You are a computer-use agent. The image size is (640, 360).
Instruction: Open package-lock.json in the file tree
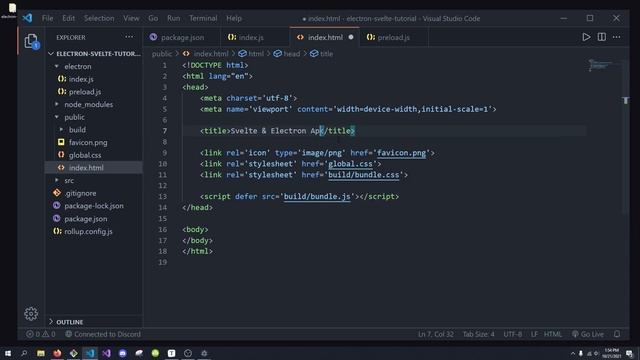click(x=94, y=206)
